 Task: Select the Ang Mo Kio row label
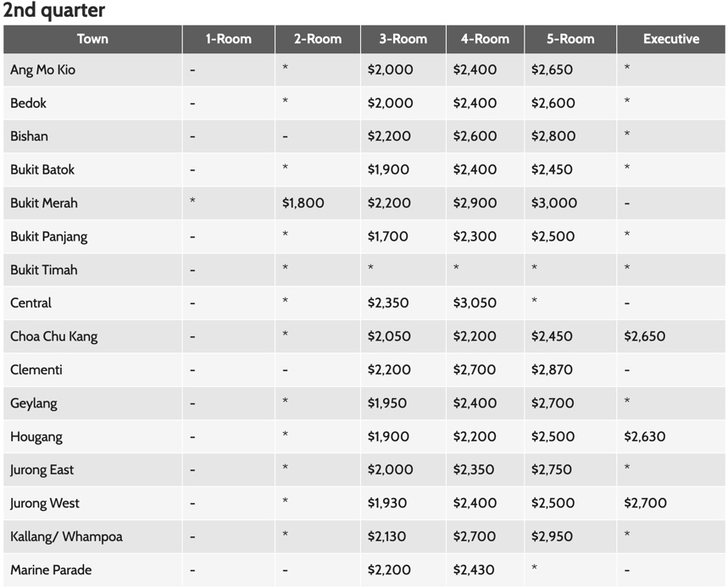[42, 69]
